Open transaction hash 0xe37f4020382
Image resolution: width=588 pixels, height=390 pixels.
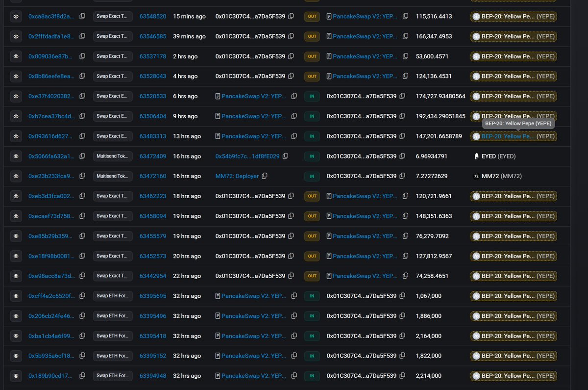point(51,96)
